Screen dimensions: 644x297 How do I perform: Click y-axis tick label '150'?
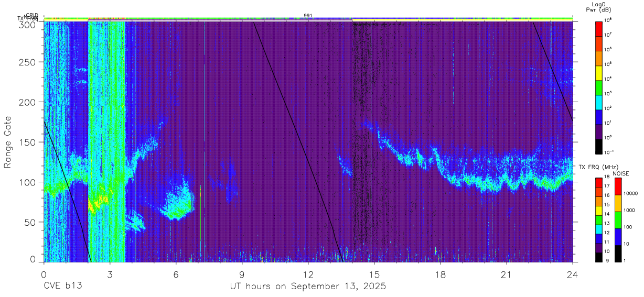(x=28, y=142)
